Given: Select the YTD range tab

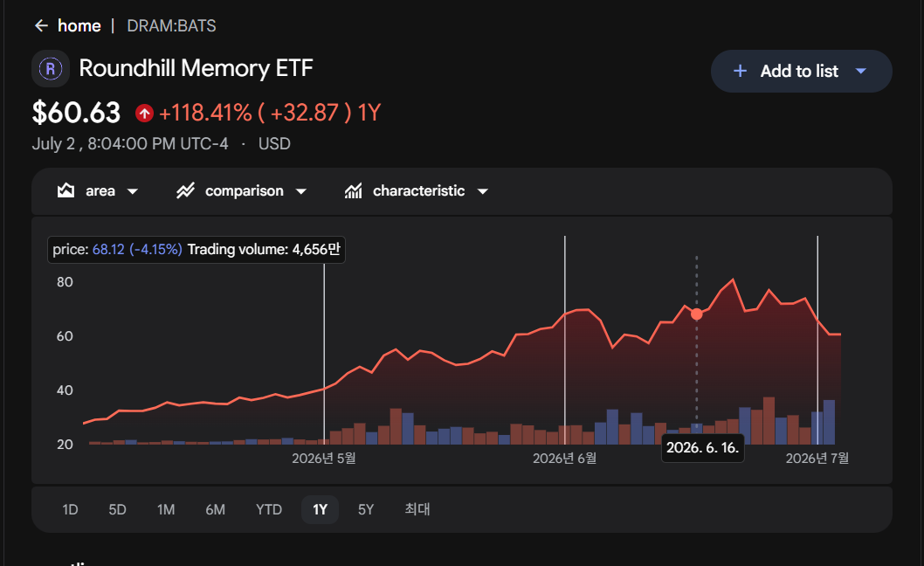Looking at the screenshot, I should [x=269, y=509].
